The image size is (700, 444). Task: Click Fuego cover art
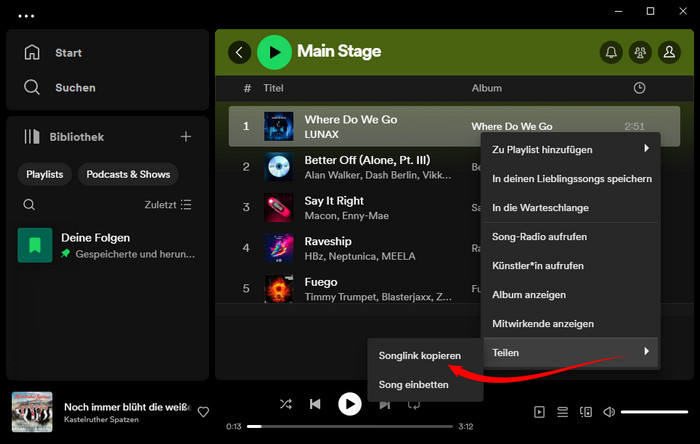(x=279, y=288)
